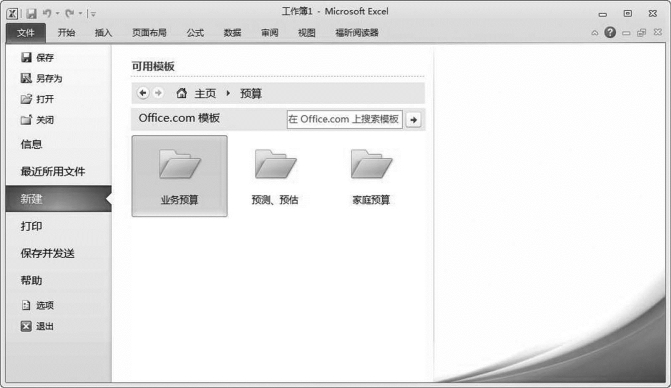Click the search start arrow button
This screenshot has width=671, height=388.
[413, 120]
